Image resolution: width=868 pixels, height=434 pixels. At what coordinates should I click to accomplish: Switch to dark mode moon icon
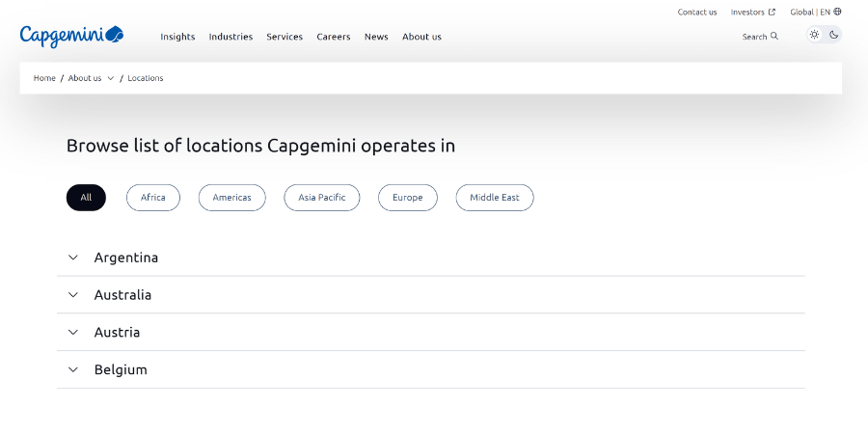(x=833, y=35)
